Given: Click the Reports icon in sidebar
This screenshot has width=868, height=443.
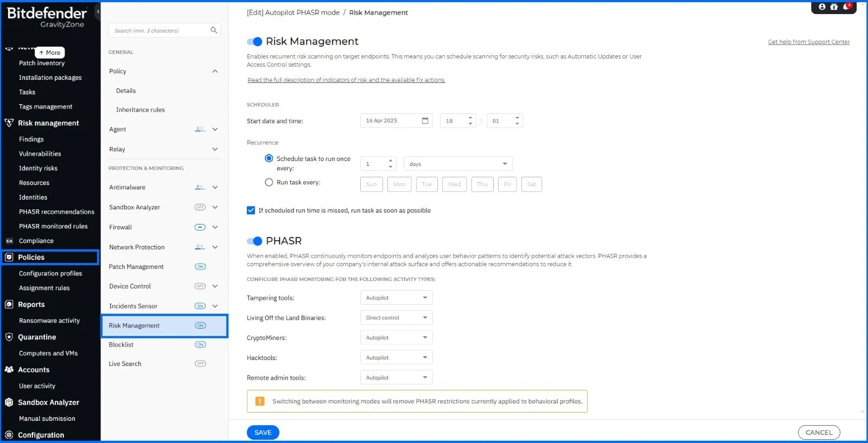Looking at the screenshot, I should click(x=9, y=305).
